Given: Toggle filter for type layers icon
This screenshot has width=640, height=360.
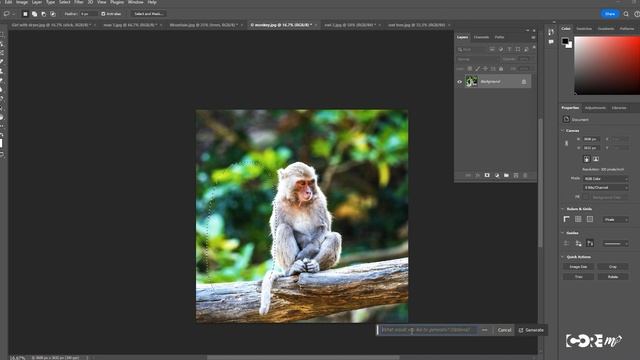Looking at the screenshot, I should coord(509,49).
